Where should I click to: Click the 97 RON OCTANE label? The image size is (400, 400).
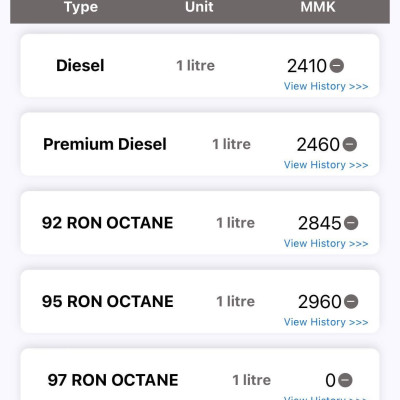(x=113, y=380)
